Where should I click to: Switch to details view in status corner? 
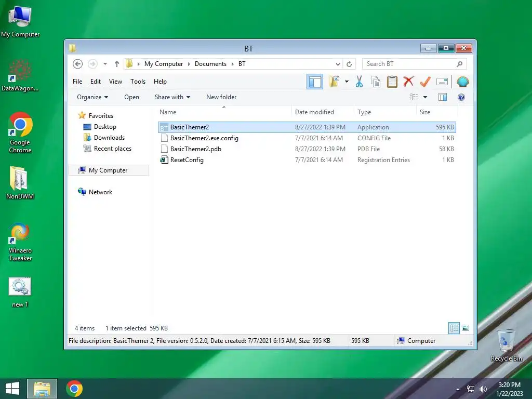point(454,328)
